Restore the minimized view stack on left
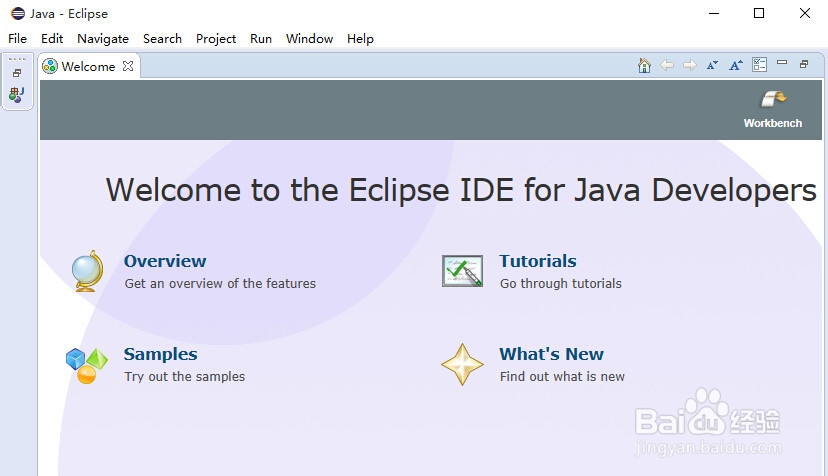The width and height of the screenshot is (828, 476). [16, 73]
